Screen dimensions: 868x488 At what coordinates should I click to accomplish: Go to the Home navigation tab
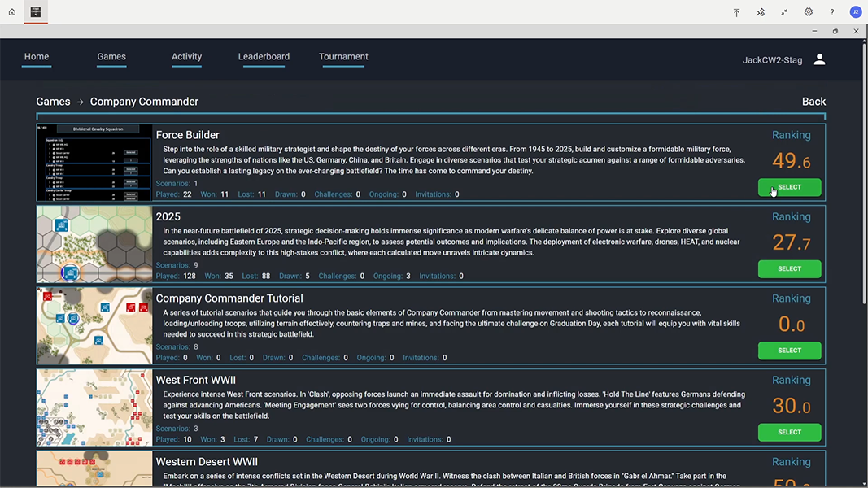tap(37, 57)
